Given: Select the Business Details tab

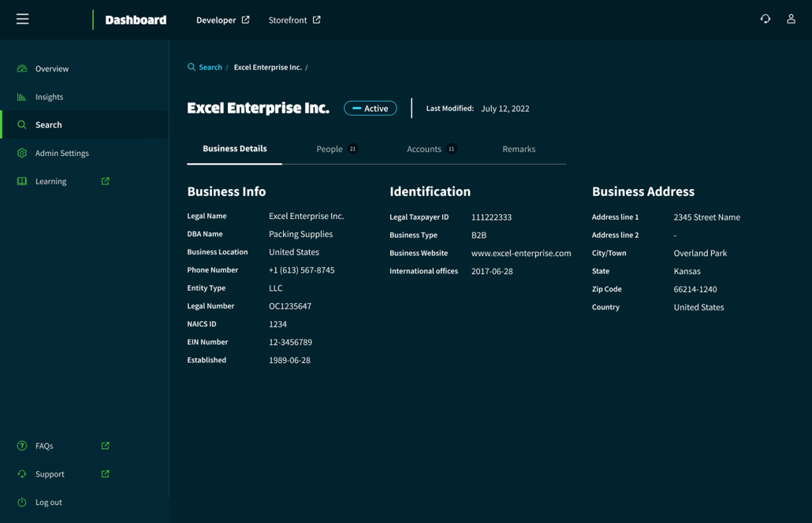Looking at the screenshot, I should click(234, 148).
